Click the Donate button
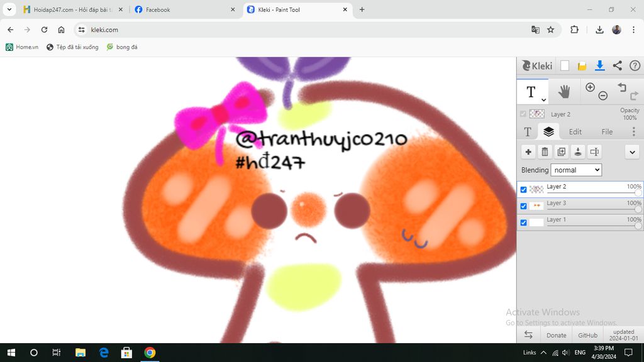The height and width of the screenshot is (362, 644). (x=556, y=335)
